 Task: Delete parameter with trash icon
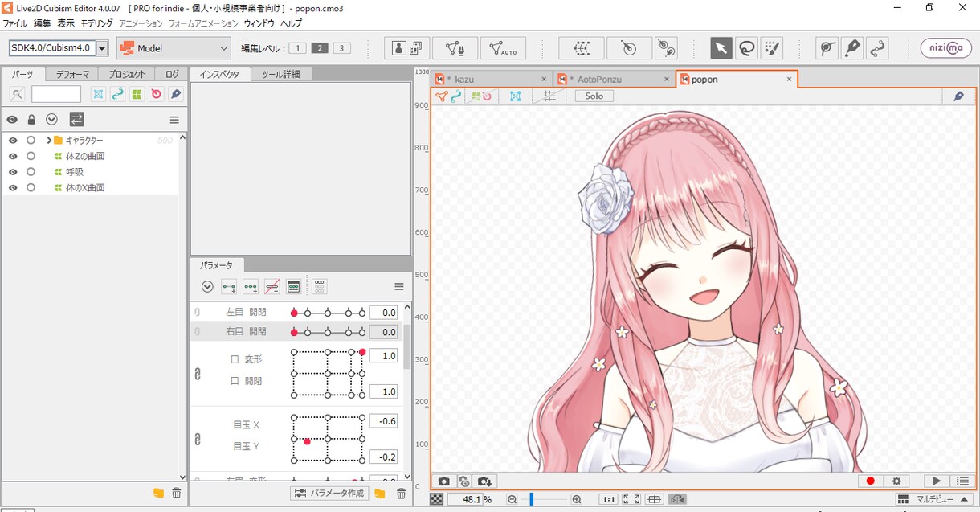[x=401, y=494]
